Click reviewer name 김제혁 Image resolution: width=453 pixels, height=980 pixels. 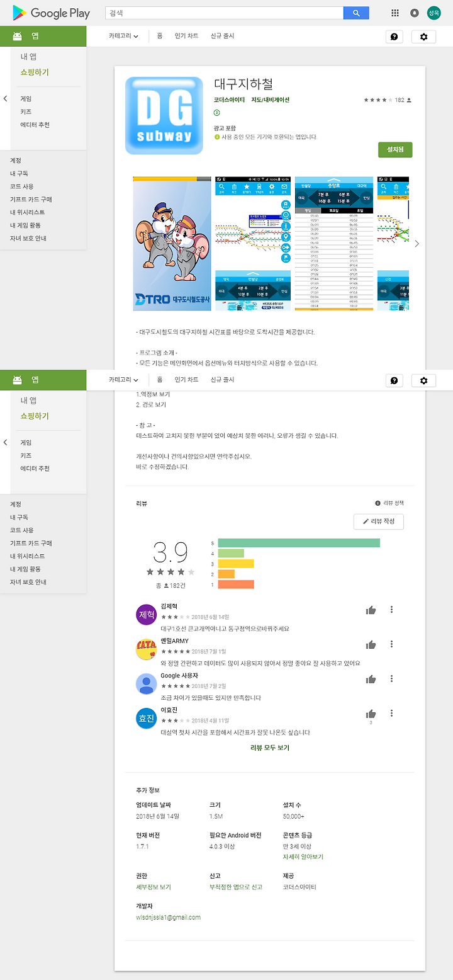pos(169,606)
